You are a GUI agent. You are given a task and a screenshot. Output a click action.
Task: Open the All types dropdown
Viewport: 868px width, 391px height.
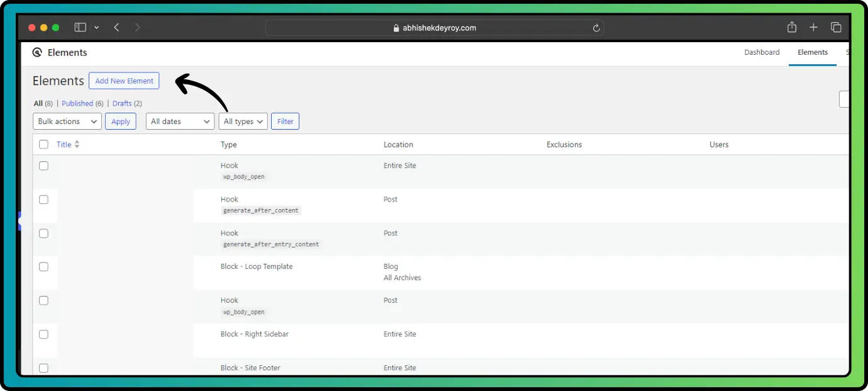click(x=243, y=122)
